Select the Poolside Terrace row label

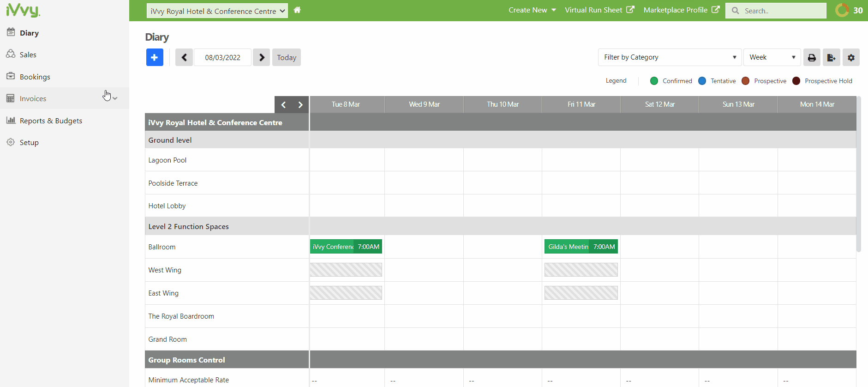173,183
